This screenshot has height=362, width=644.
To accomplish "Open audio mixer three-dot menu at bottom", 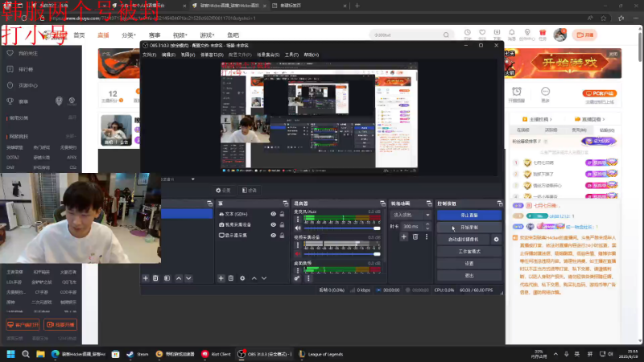I will pyautogui.click(x=308, y=278).
